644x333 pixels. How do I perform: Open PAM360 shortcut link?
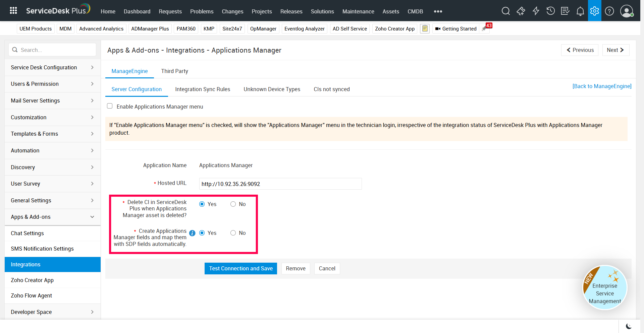click(186, 28)
